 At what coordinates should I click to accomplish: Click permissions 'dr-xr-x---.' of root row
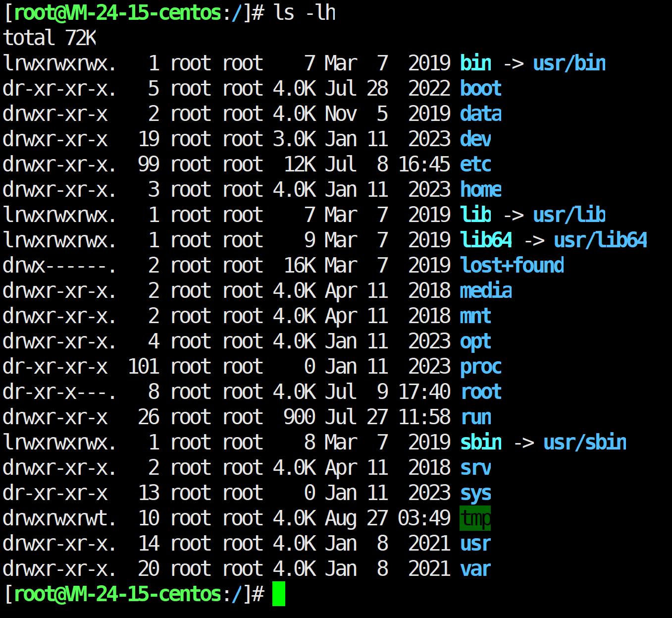pos(59,392)
